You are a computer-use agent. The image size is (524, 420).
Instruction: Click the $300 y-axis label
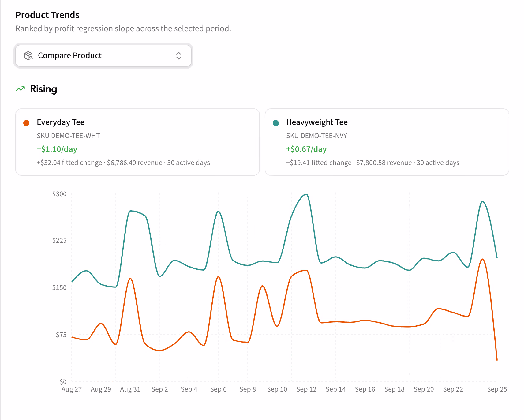coord(59,194)
